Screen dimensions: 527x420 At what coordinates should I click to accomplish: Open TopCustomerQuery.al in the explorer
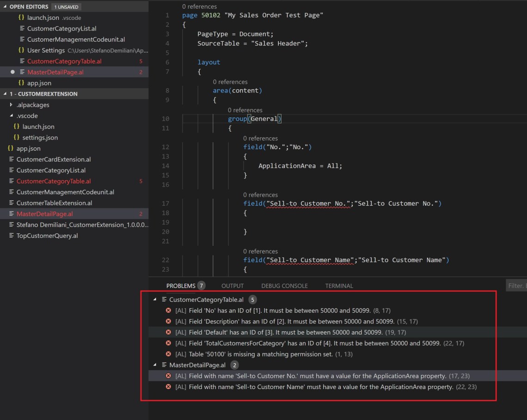(47, 236)
